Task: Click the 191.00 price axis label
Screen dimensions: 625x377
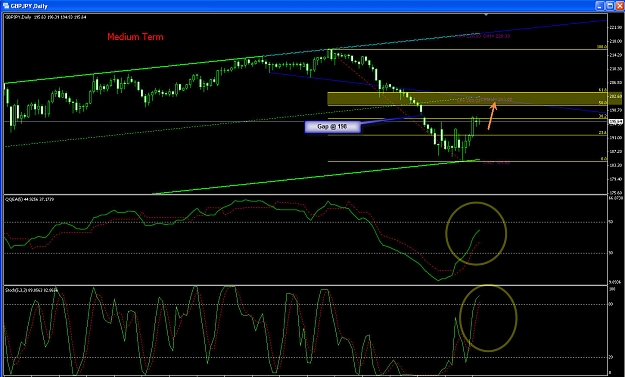Action: pos(616,137)
